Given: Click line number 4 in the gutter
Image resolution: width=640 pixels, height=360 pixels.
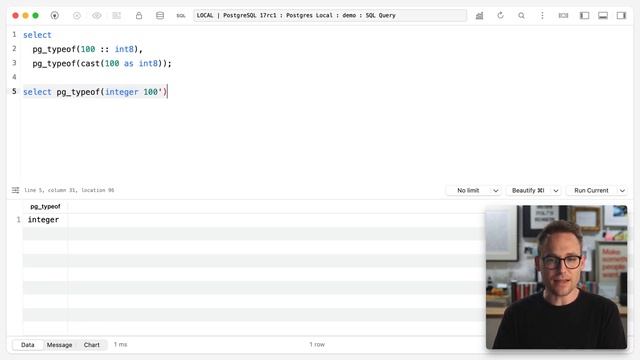Looking at the screenshot, I should point(14,77).
